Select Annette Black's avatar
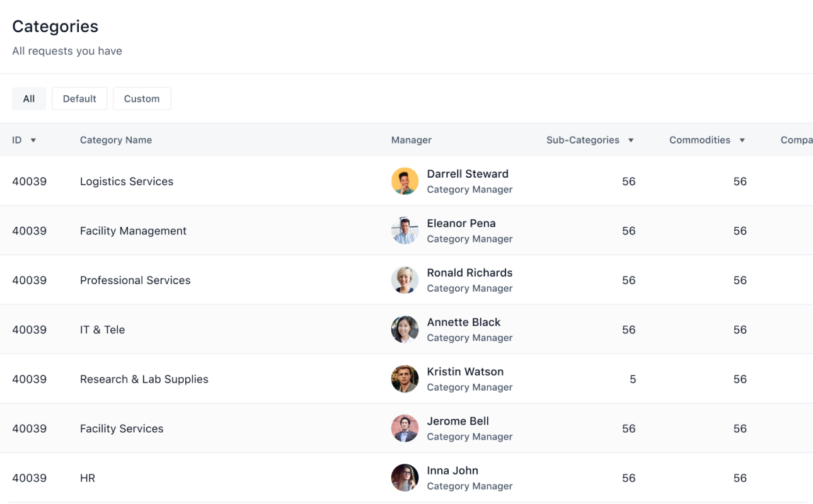Viewport: 813px width, 504px height. [x=405, y=329]
